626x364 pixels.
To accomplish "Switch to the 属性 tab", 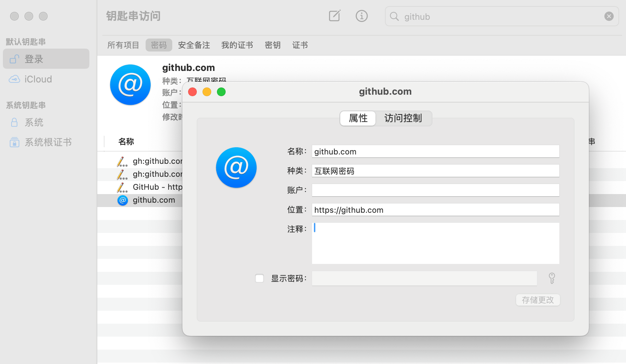I will [358, 118].
